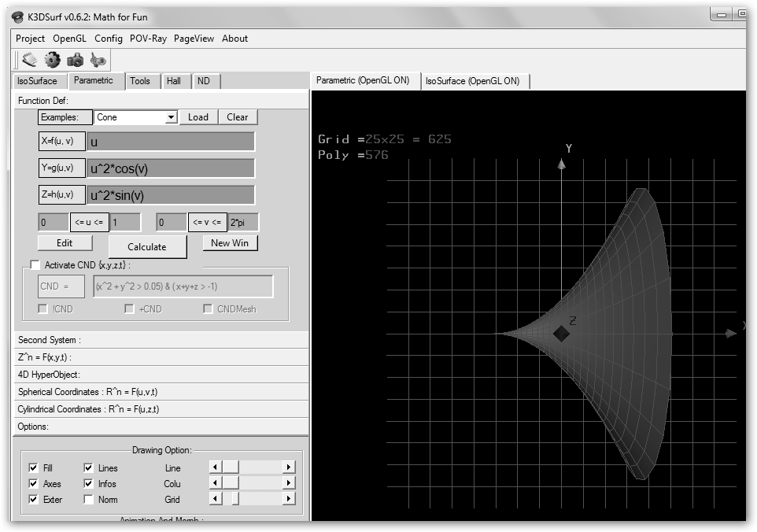757x532 pixels.
Task: Click the New Win button
Action: tap(230, 243)
